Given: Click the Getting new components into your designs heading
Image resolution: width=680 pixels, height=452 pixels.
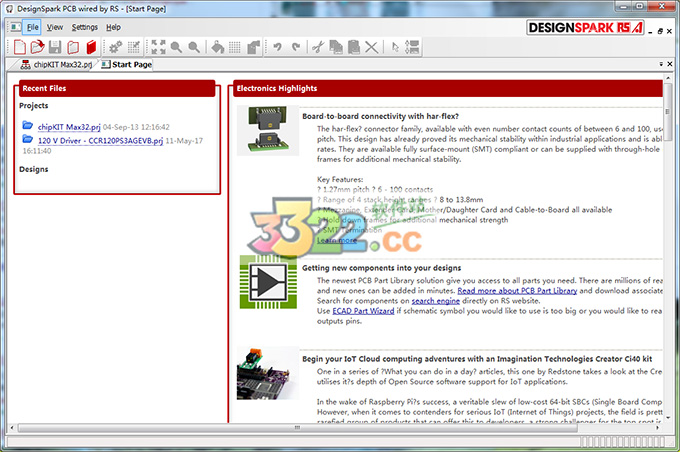Looking at the screenshot, I should [382, 268].
